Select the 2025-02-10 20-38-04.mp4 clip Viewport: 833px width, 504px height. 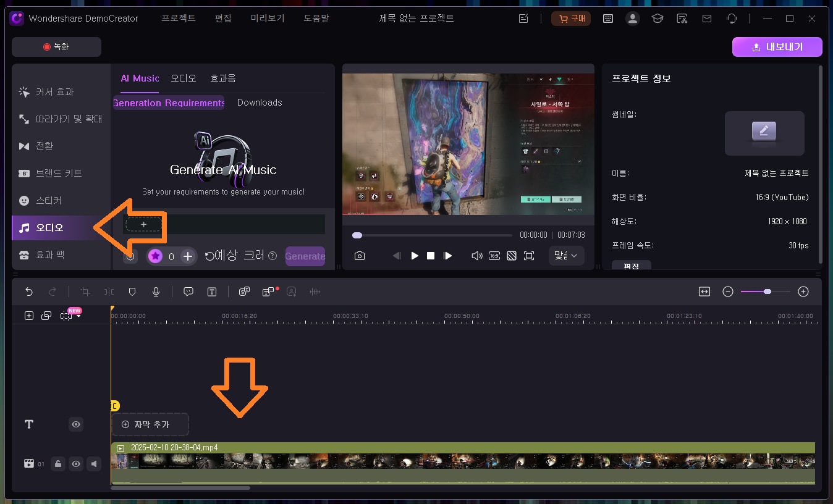click(463, 463)
